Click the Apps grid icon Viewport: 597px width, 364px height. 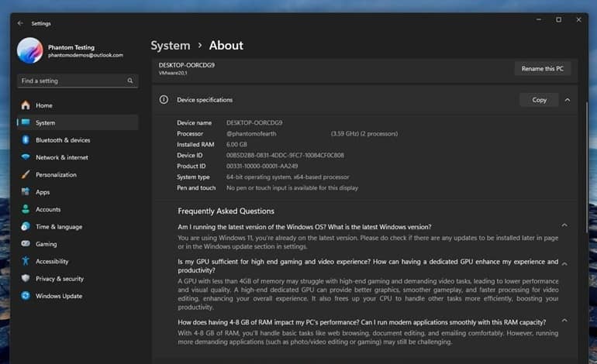tap(26, 192)
